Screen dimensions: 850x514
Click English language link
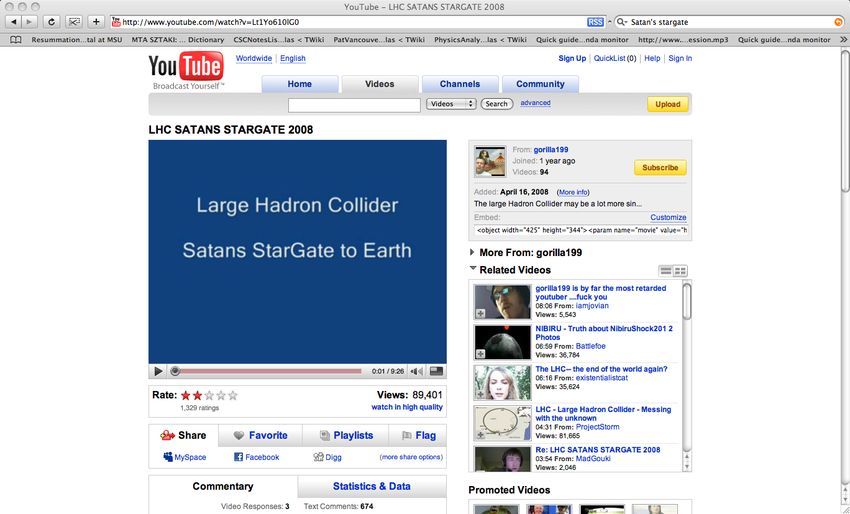click(293, 58)
